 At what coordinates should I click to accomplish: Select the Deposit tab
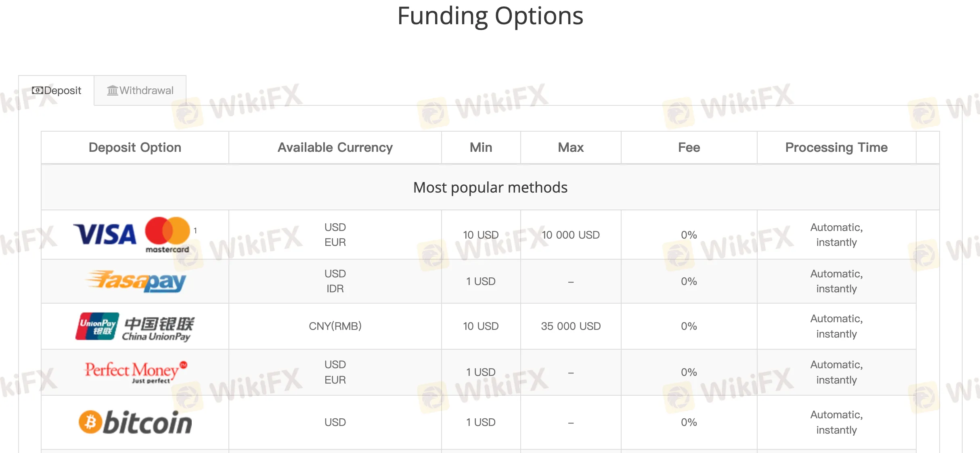pos(57,90)
